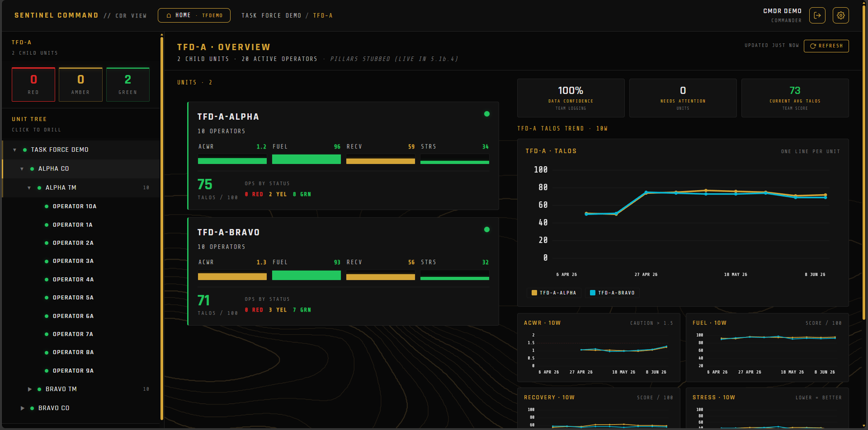Screen dimensions: 868x430
Task: Select Operator 3A in tree
Action: point(81,261)
